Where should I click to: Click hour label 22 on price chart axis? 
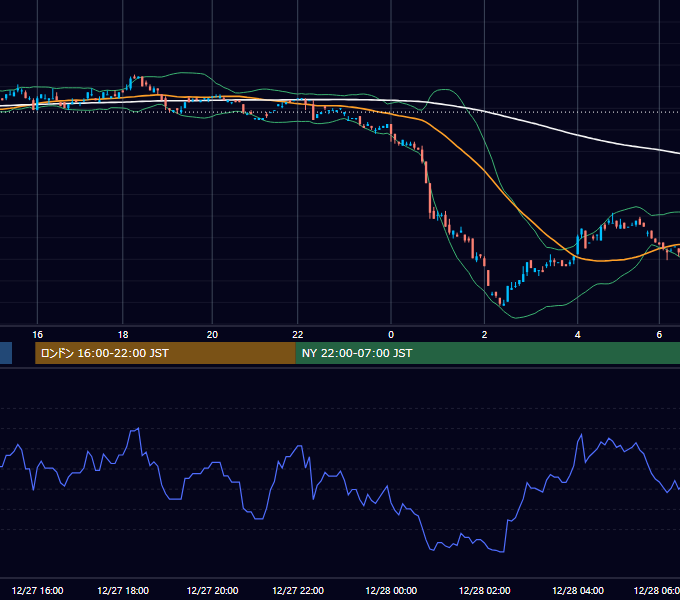(298, 335)
